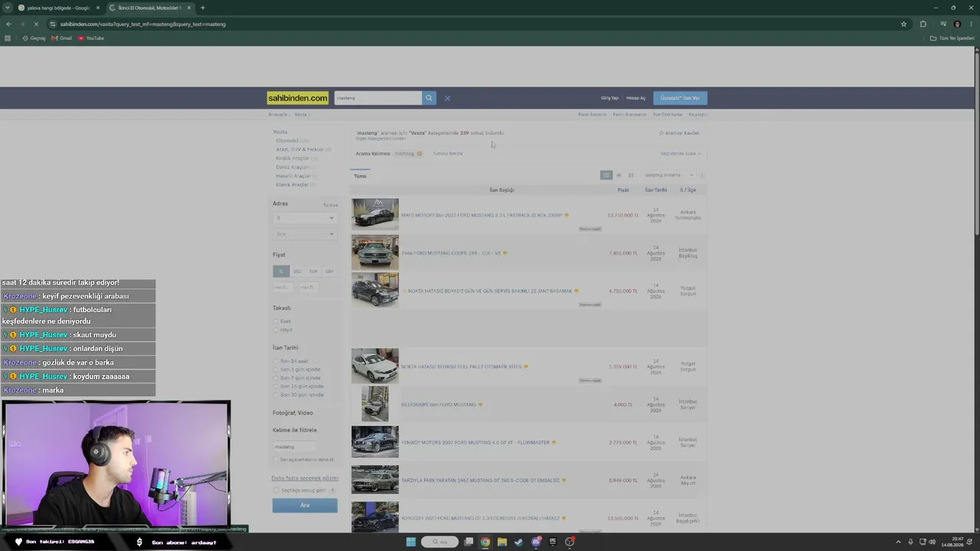The width and height of the screenshot is (980, 551).
Task: Select Son 15 gün içinde option
Action: point(276,386)
